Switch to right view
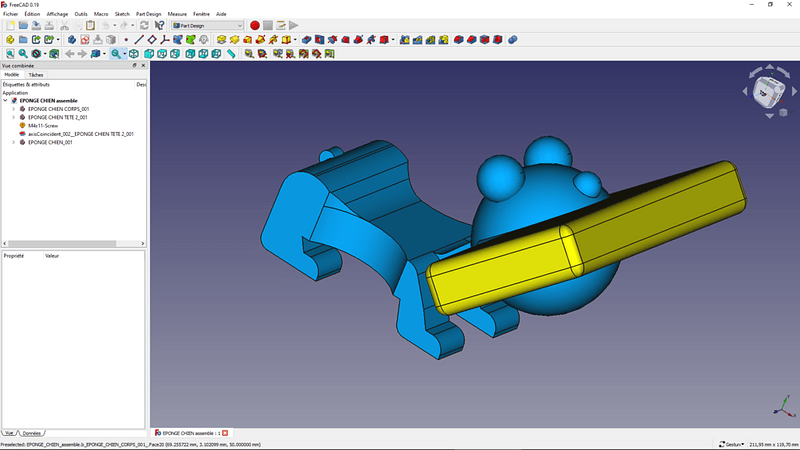This screenshot has height=450, width=800. (x=175, y=54)
